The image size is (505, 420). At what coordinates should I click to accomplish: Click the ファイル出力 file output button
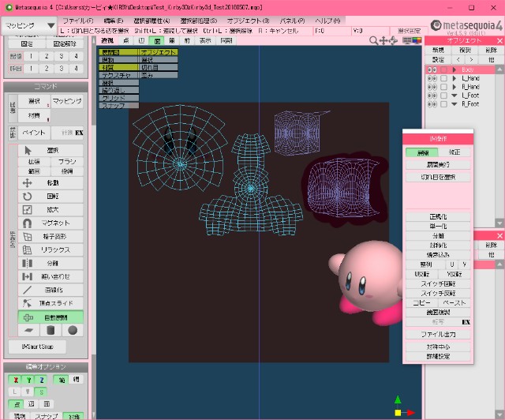pyautogui.click(x=438, y=335)
